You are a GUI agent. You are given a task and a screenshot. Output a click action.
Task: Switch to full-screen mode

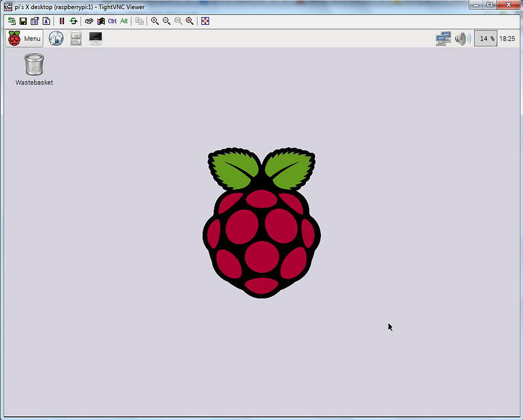[205, 21]
